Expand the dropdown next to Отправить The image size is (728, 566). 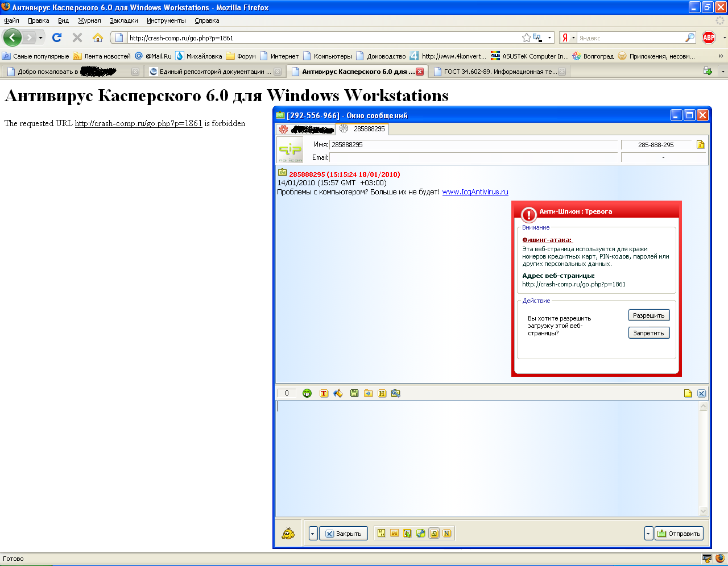point(648,534)
